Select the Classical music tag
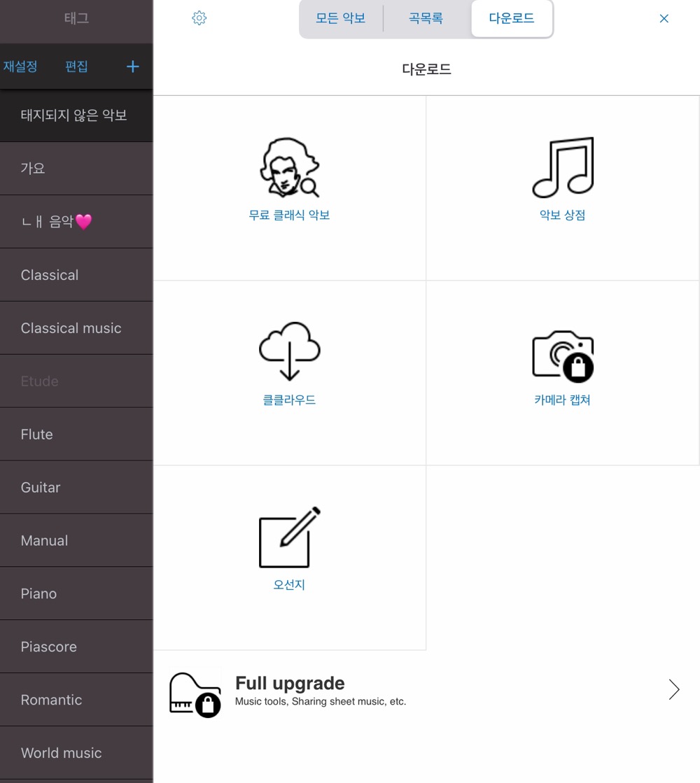 pyautogui.click(x=76, y=328)
